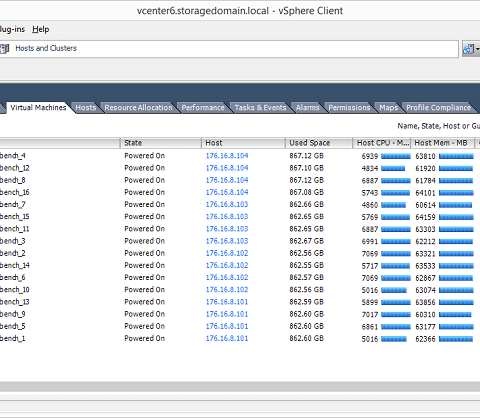
Task: Sort by the Host Mem - MB column
Action: coord(442,143)
